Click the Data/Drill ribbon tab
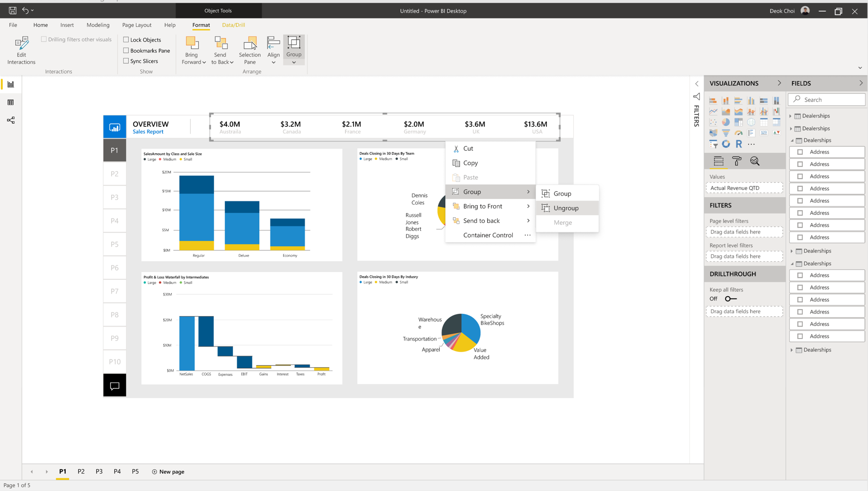Image resolution: width=868 pixels, height=491 pixels. click(233, 25)
